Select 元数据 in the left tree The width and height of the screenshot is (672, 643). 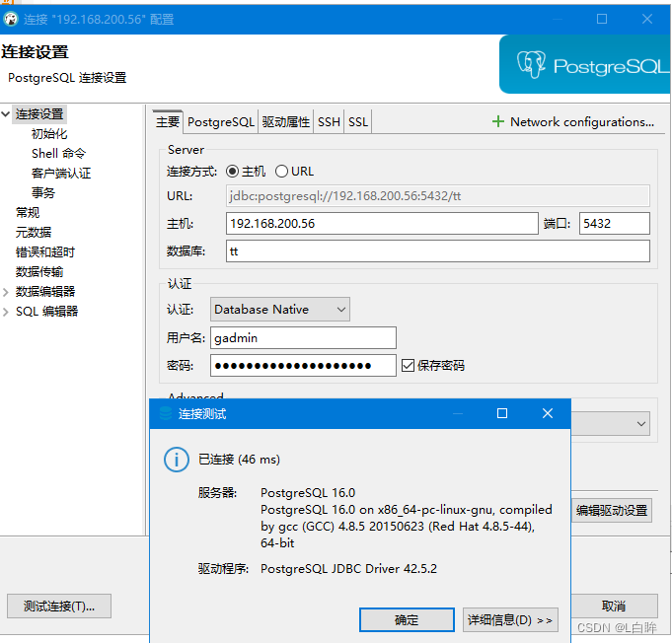[x=34, y=232]
